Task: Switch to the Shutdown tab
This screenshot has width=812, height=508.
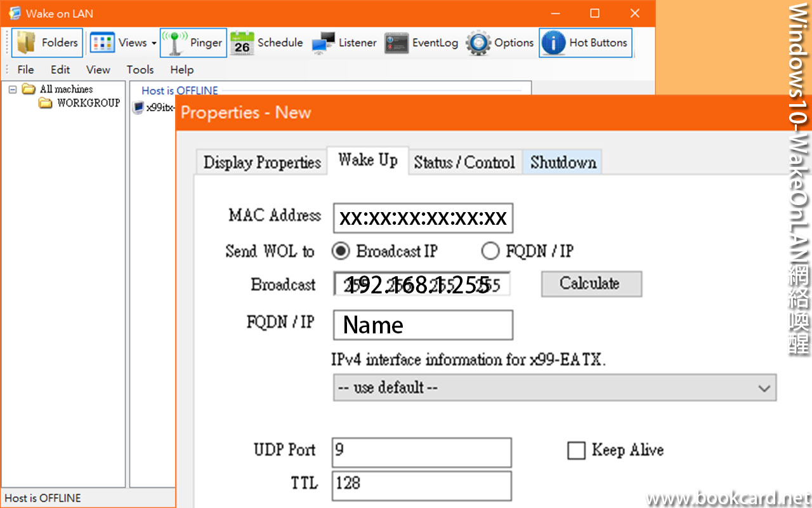Action: click(563, 163)
